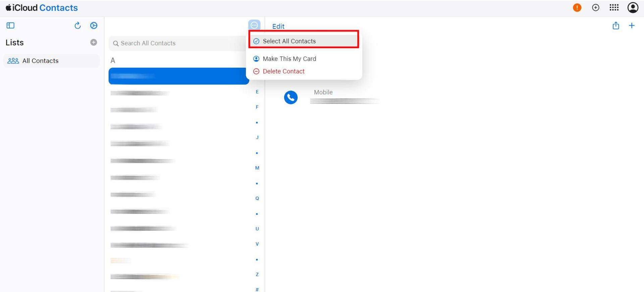Toggle the sidebar panel icon
644x292 pixels.
click(10, 26)
